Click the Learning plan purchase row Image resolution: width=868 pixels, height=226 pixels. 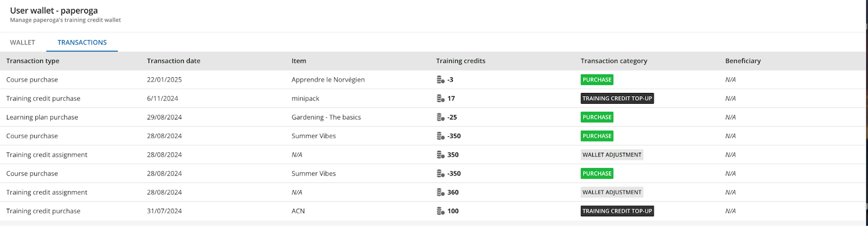click(x=42, y=117)
